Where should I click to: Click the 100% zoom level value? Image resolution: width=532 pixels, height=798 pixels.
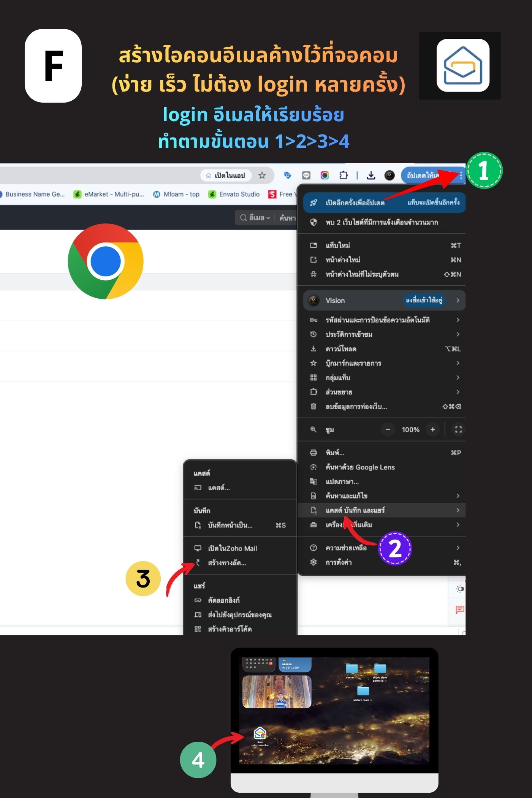click(410, 429)
